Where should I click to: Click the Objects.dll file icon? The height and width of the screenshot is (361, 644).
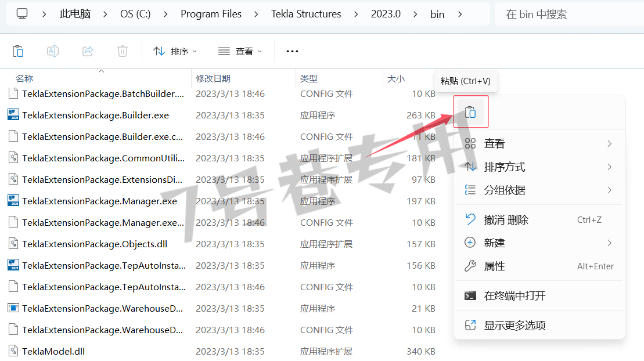pyautogui.click(x=13, y=244)
